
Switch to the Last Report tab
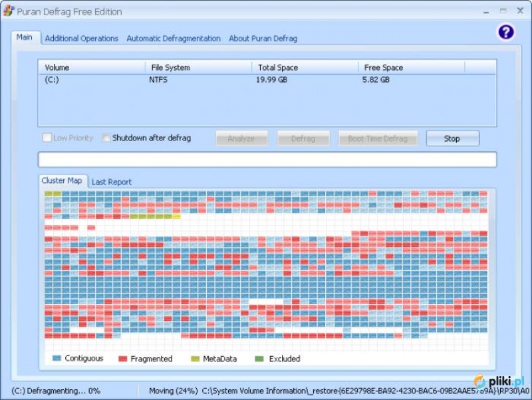111,182
